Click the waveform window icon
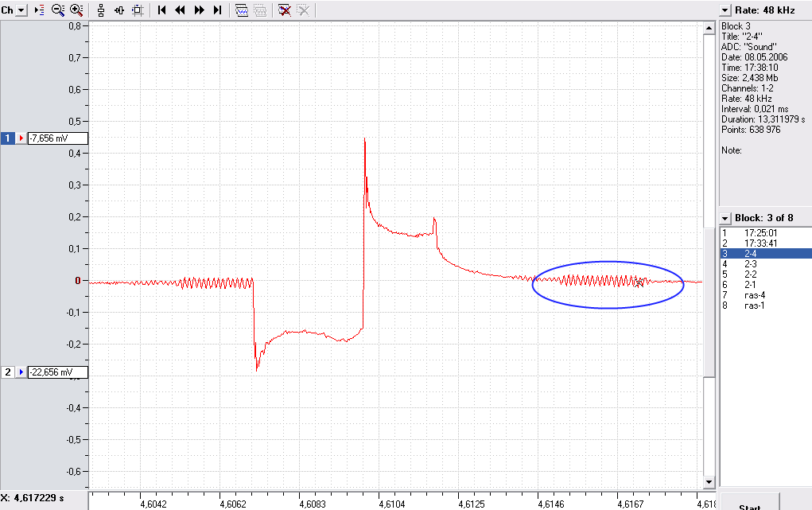This screenshot has width=812, height=510. (241, 10)
